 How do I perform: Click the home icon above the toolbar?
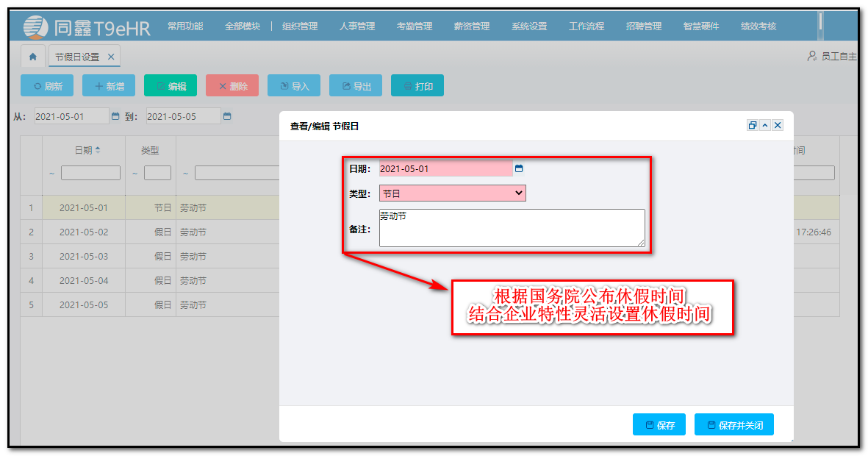click(x=32, y=55)
